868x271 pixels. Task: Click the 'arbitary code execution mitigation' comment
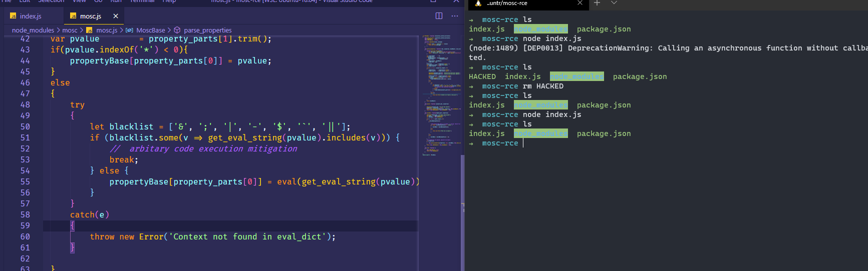(x=203, y=148)
